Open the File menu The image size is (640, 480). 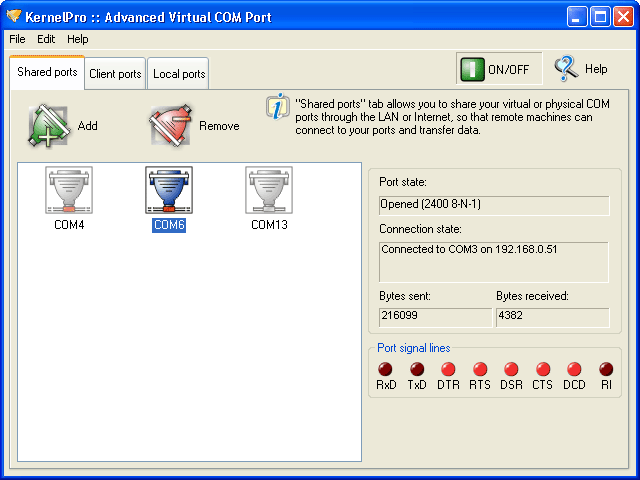pos(17,39)
